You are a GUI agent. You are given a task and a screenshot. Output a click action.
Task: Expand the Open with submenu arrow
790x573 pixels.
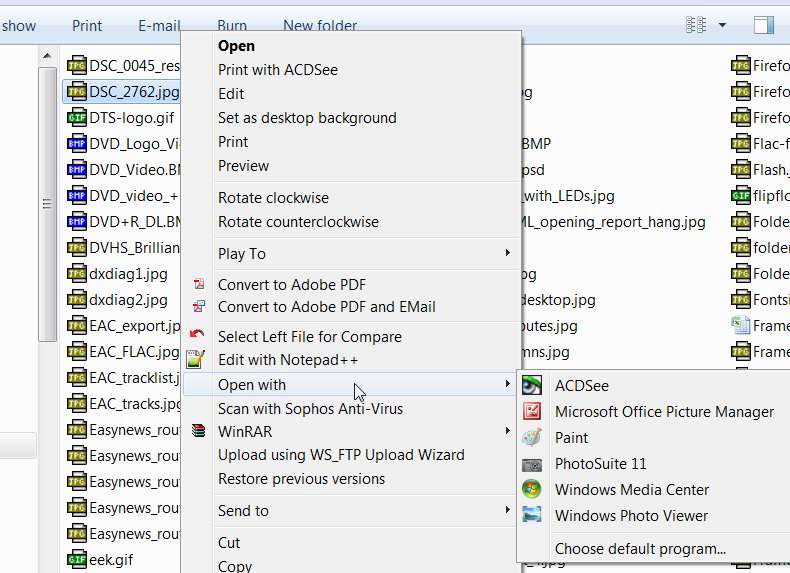[x=508, y=384]
